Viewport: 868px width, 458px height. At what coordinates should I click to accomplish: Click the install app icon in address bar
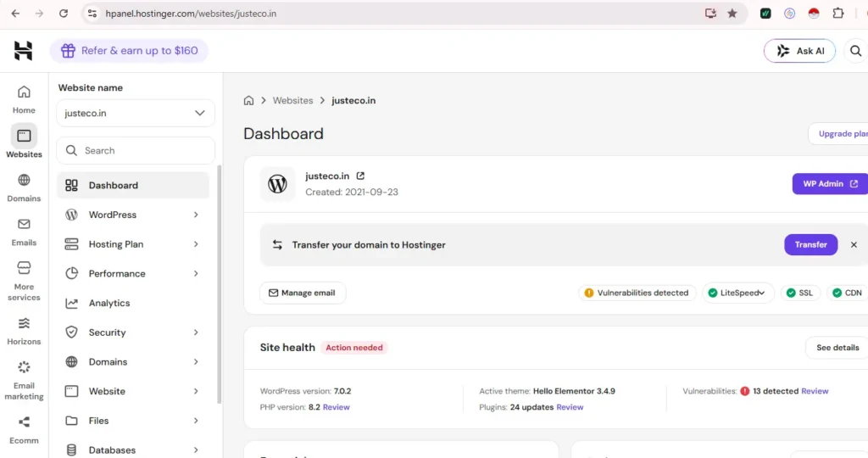tap(710, 14)
